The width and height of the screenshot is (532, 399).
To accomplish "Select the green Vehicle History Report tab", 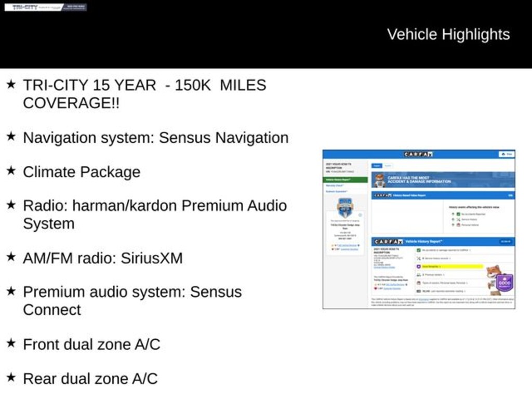I will pyautogui.click(x=346, y=180).
